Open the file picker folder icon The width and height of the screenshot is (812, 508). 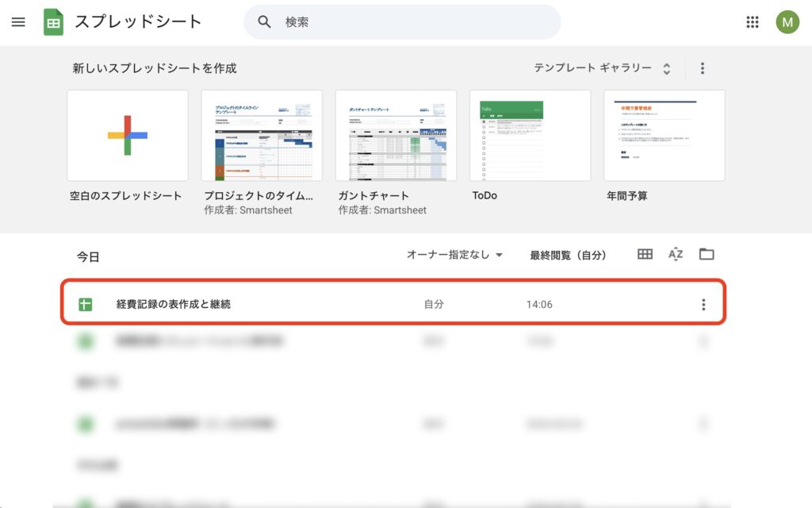(x=706, y=254)
